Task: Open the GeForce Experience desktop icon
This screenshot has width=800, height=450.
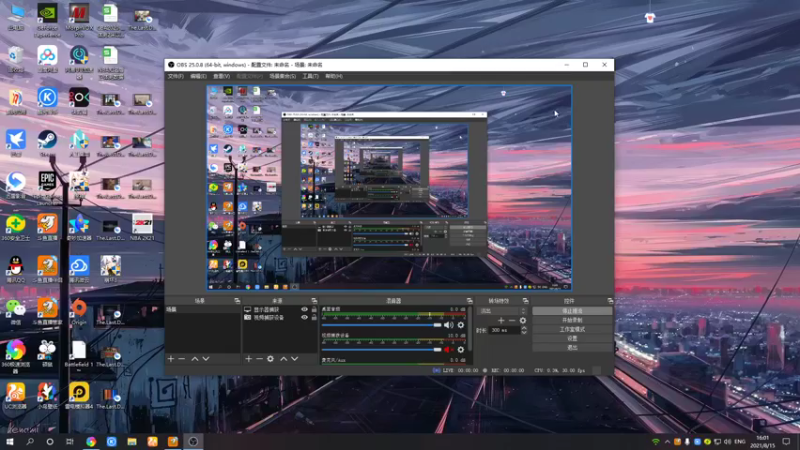Action: [47, 20]
